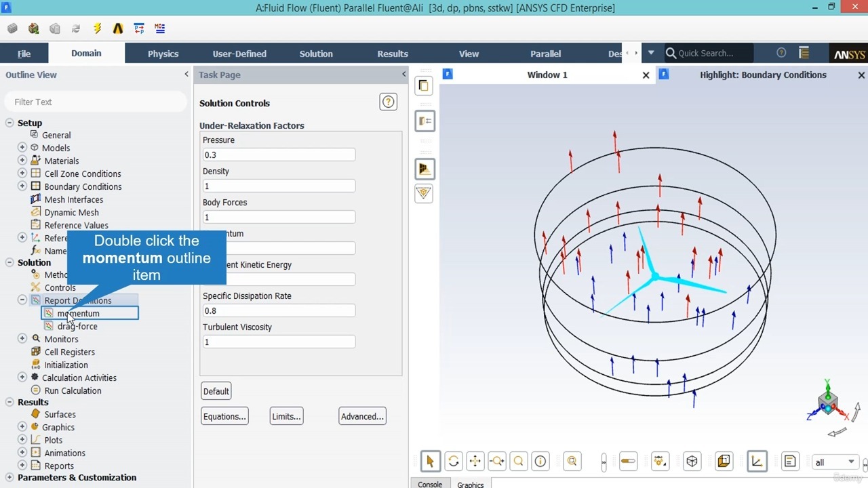Click the MO list toolbar icon
This screenshot has width=868, height=488.
click(x=160, y=28)
